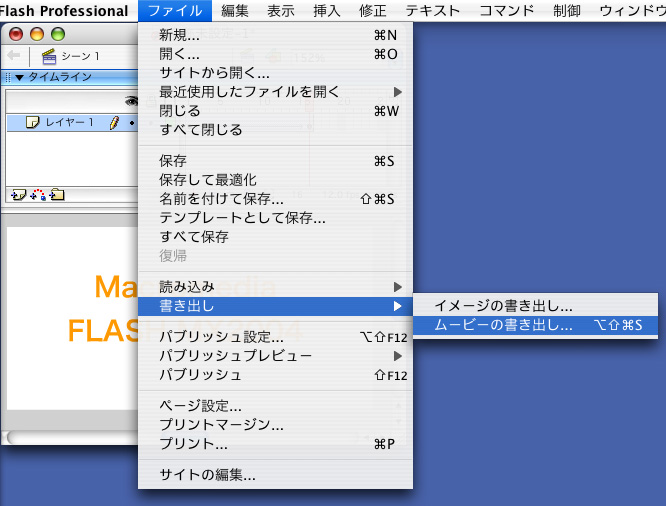Viewport: 666px width, 506px height.
Task: Click the yellow minimize window button
Action: tap(37, 34)
